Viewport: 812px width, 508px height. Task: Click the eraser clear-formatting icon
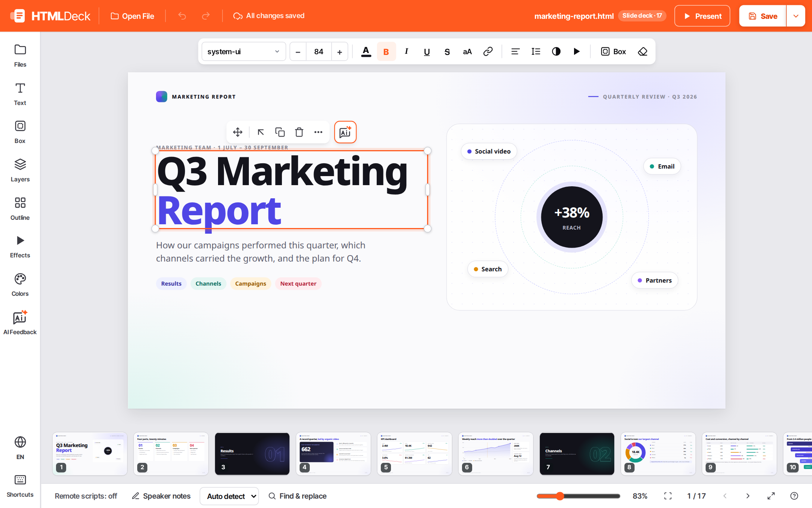pos(642,52)
